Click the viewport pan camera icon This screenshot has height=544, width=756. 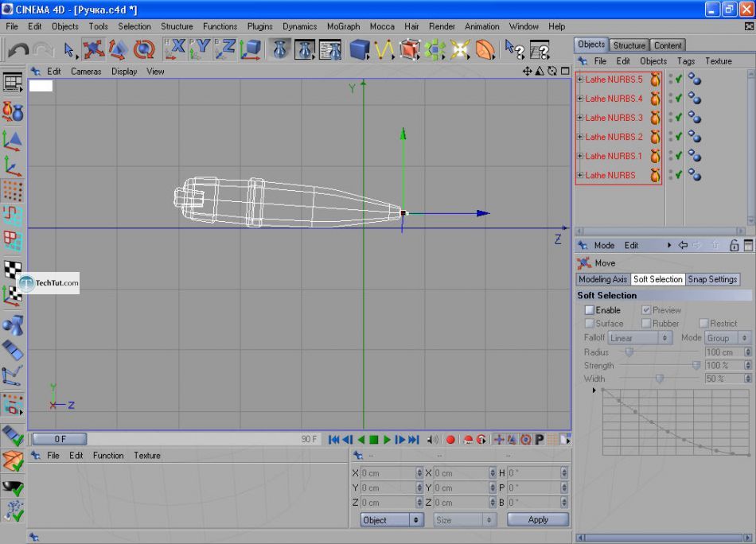point(527,72)
